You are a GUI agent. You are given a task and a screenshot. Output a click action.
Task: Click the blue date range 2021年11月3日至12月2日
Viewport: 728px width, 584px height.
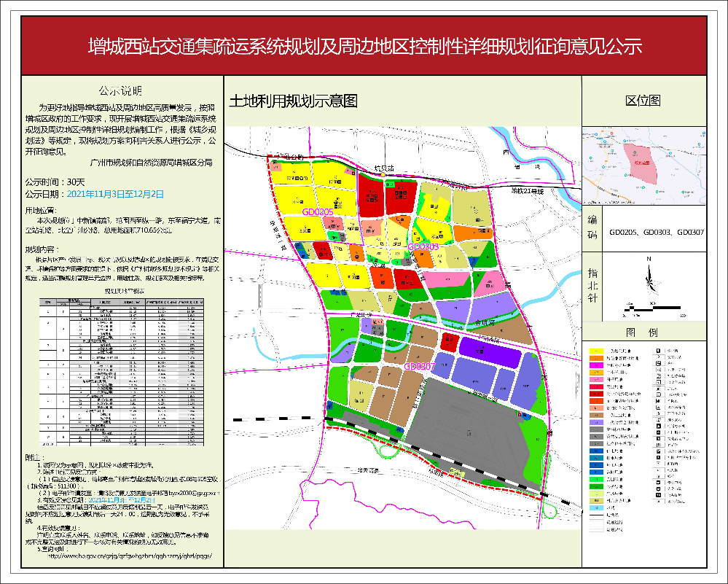pyautogui.click(x=115, y=195)
